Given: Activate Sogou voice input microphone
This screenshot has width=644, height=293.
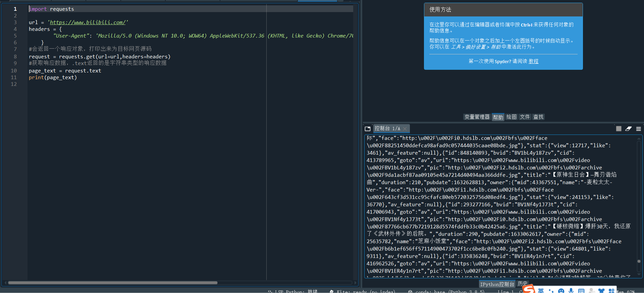Looking at the screenshot, I should coord(571,291).
